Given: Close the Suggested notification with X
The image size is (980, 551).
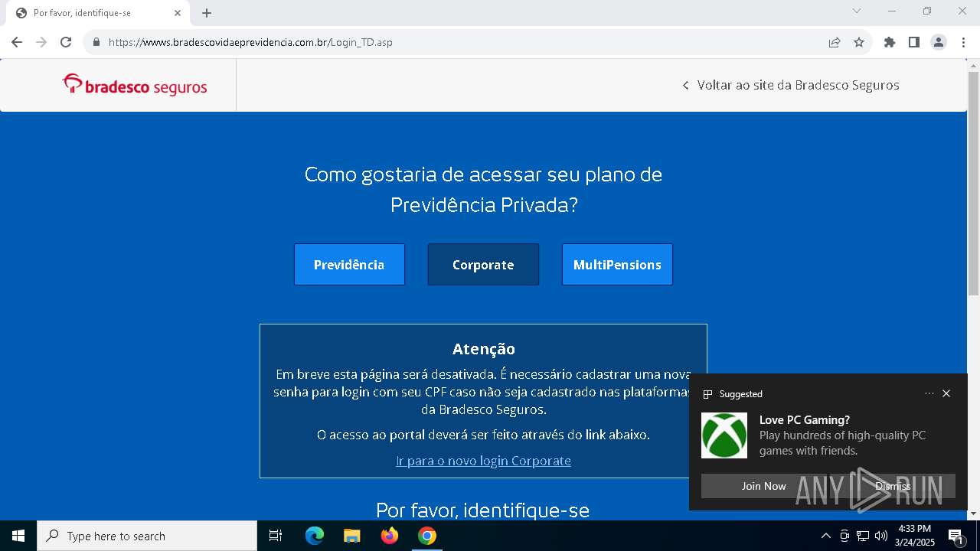Looking at the screenshot, I should tap(946, 393).
